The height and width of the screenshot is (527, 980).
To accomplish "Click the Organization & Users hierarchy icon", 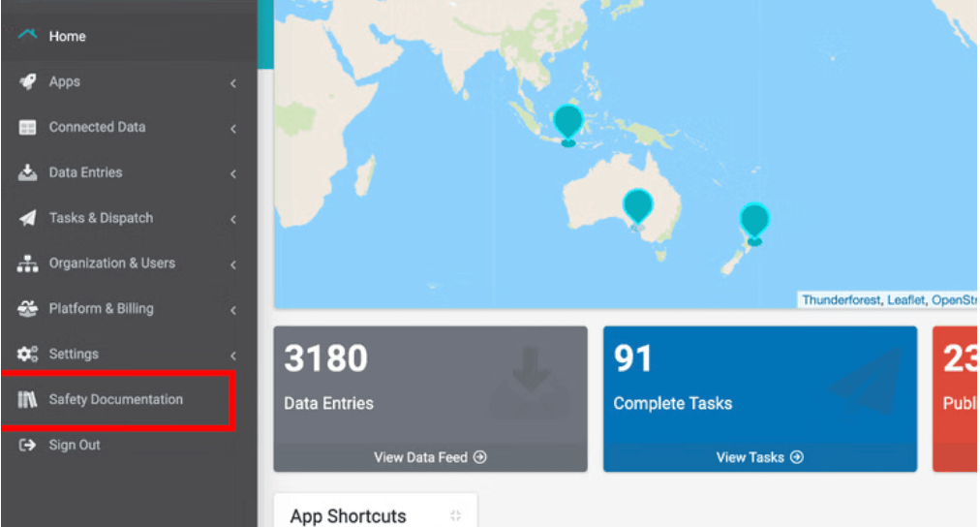I will [x=28, y=264].
